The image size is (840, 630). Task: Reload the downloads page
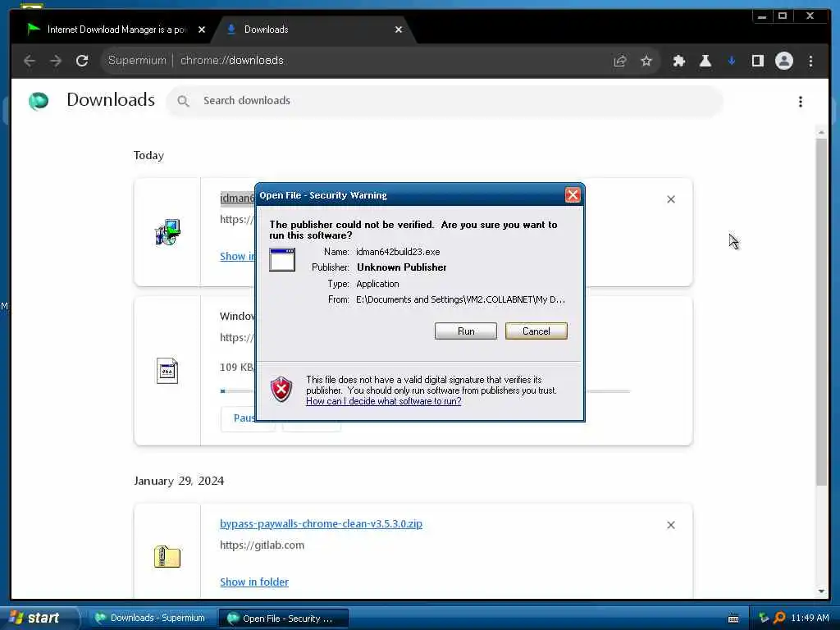(x=82, y=61)
